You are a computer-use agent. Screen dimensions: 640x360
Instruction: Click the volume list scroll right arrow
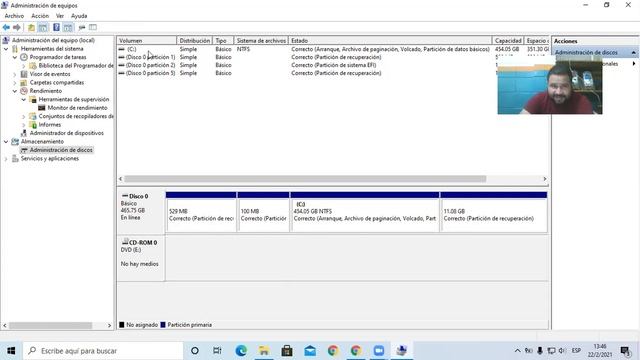click(544, 179)
